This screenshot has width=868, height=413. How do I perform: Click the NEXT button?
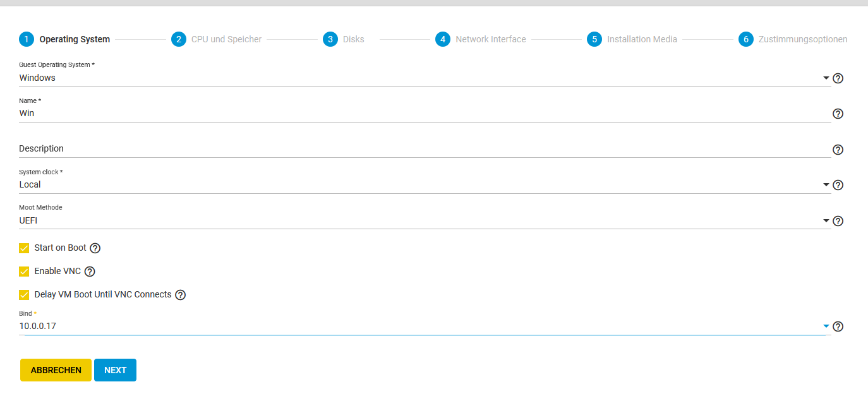116,370
